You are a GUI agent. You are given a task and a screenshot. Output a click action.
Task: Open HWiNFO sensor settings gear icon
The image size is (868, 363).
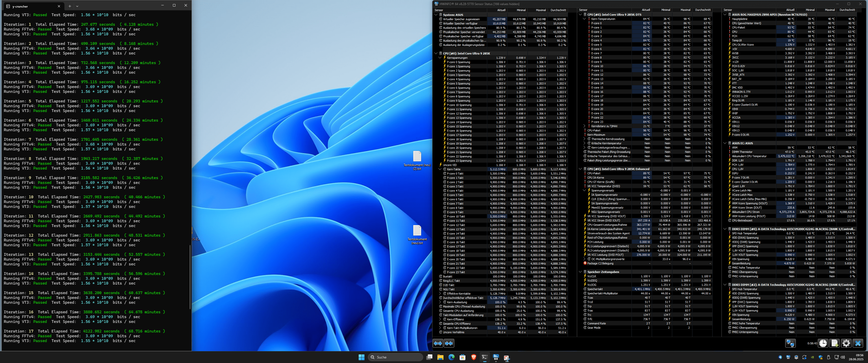pyautogui.click(x=846, y=343)
